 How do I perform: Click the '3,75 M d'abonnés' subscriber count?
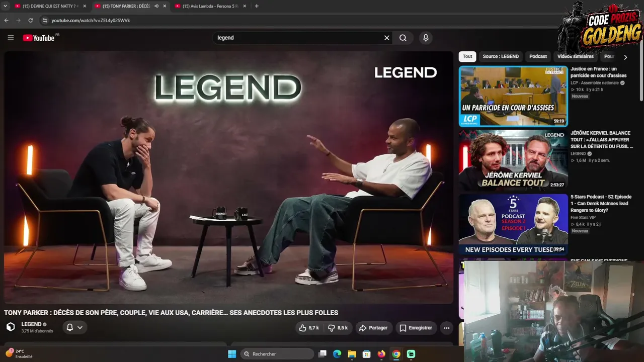(x=37, y=331)
